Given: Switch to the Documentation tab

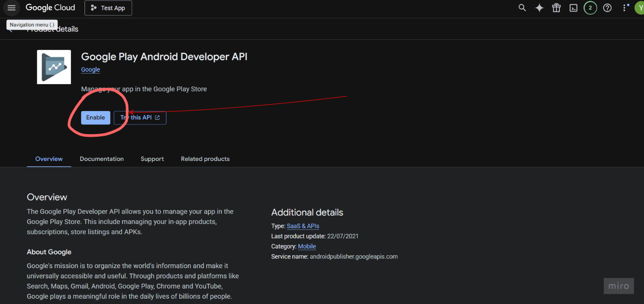Looking at the screenshot, I should [x=102, y=159].
